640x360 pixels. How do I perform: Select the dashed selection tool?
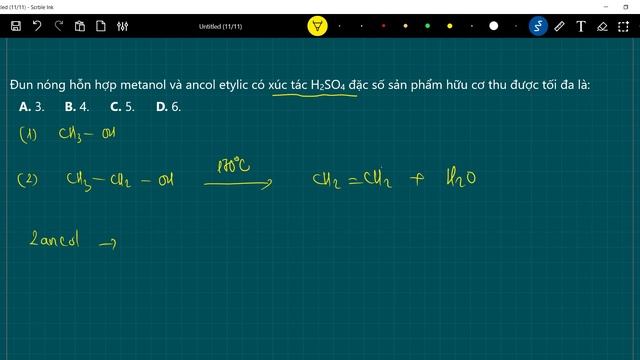pyautogui.click(x=623, y=27)
